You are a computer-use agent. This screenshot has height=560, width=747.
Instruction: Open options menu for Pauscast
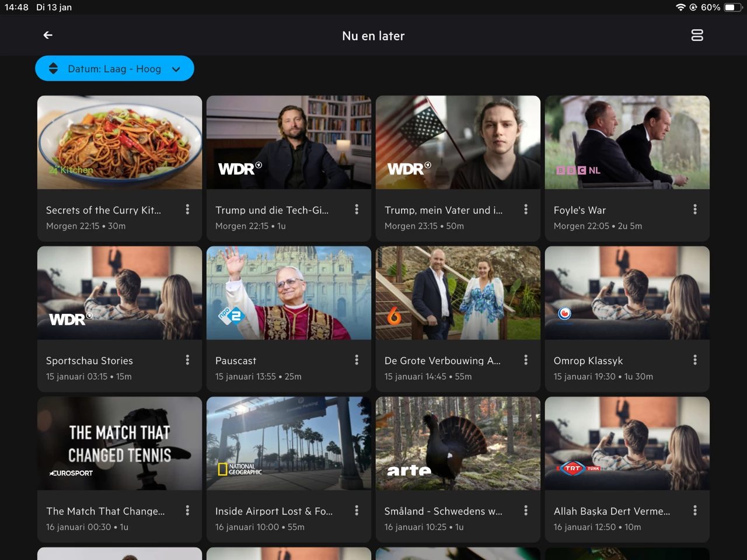[x=357, y=360]
